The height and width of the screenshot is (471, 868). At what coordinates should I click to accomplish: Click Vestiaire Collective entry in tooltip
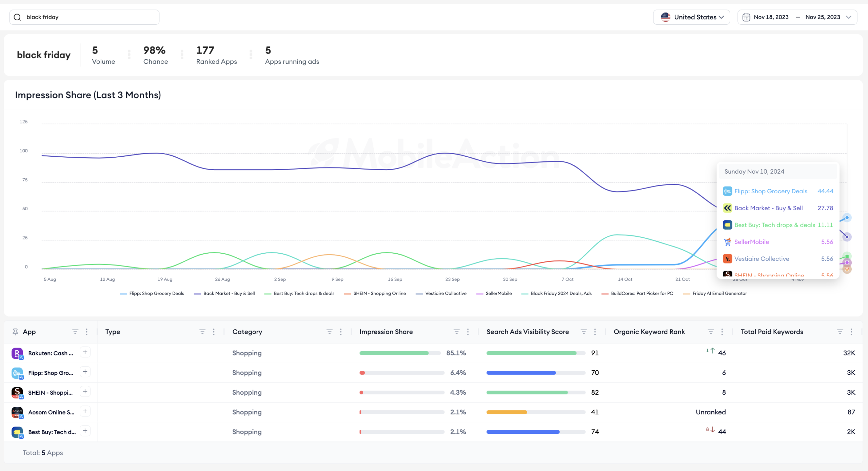778,259
